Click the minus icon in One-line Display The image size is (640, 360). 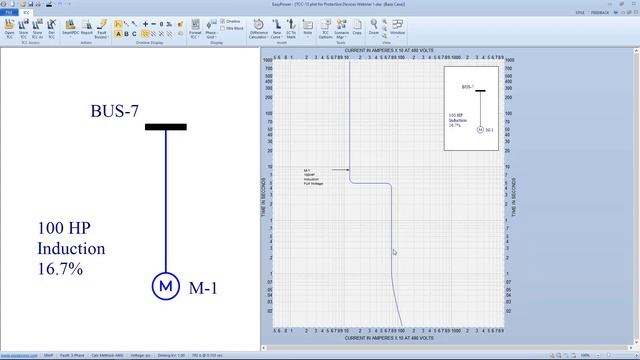click(153, 24)
